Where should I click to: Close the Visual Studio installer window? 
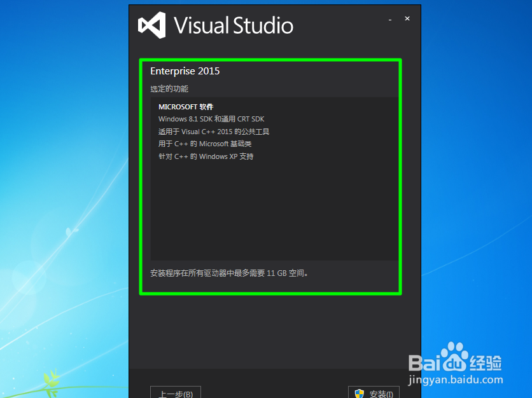pos(407,18)
